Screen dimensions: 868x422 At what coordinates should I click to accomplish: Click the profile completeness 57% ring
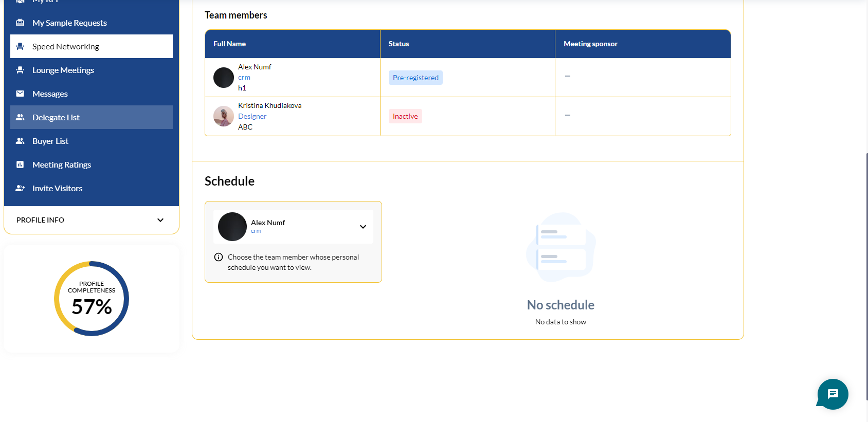[92, 299]
